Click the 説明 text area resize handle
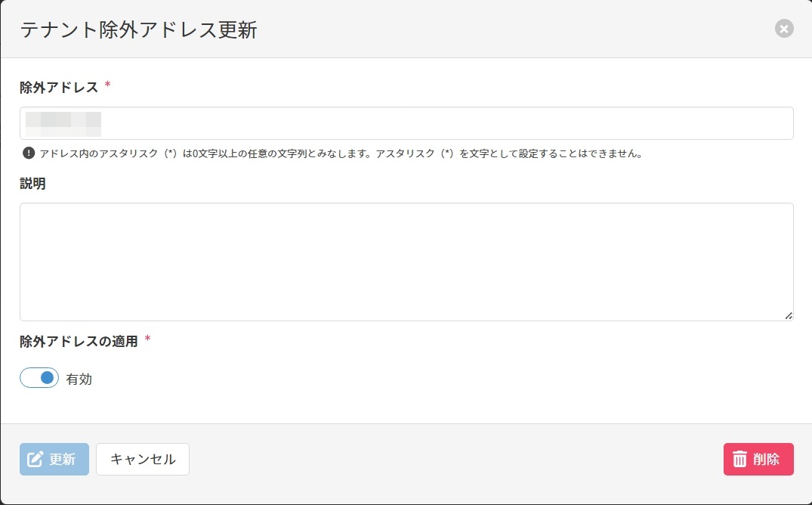Screen dimensions: 812x505 tap(789, 316)
